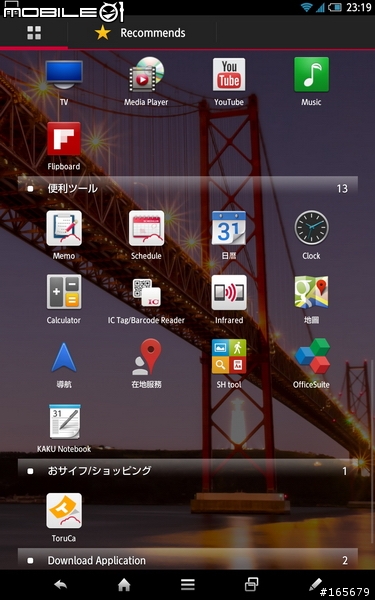Tap the battery status indicator

(x=335, y=7)
